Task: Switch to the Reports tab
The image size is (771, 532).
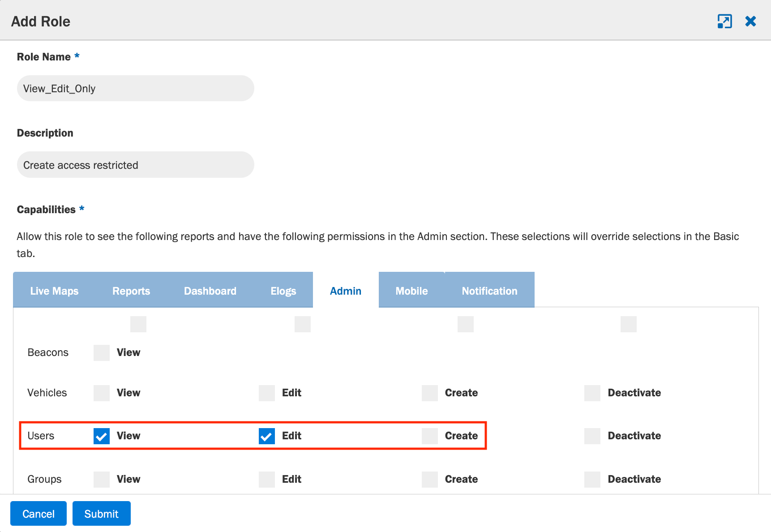Action: (x=131, y=291)
